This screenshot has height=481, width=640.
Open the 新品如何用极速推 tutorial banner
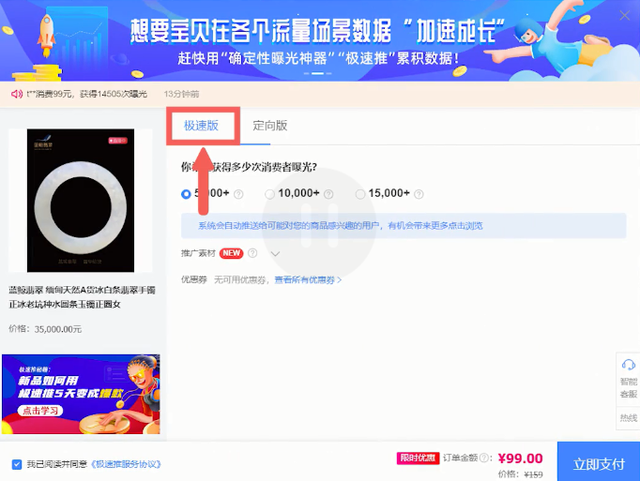[x=81, y=394]
